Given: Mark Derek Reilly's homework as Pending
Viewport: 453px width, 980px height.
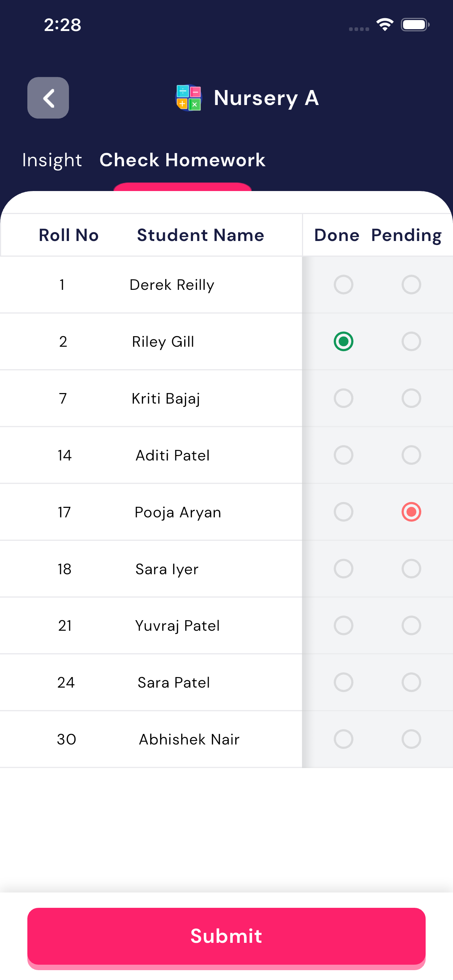Looking at the screenshot, I should (411, 285).
